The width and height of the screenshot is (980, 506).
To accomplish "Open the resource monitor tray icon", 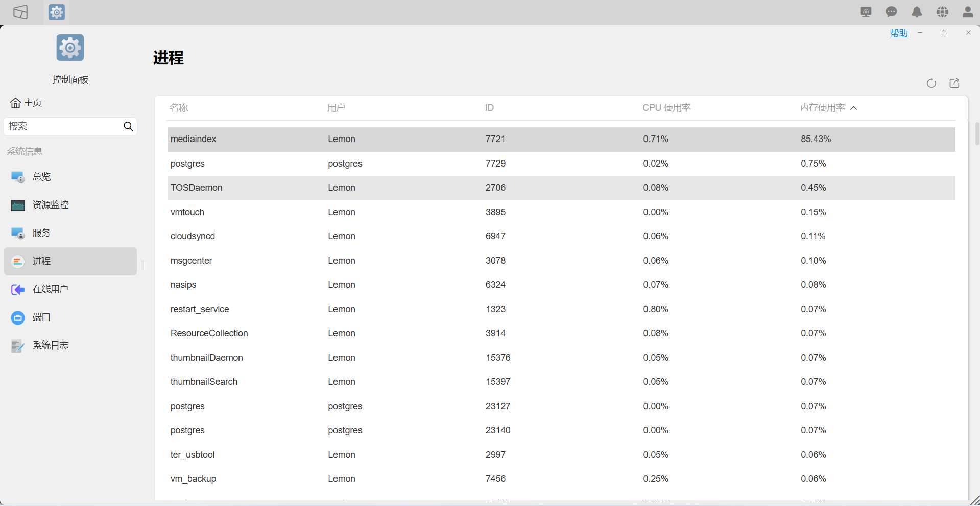I will click(x=866, y=12).
